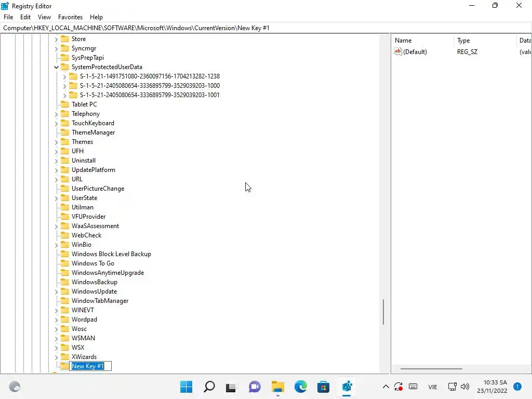Click the Registry Editor taskbar icon
Image resolution: width=532 pixels, height=399 pixels.
347,387
